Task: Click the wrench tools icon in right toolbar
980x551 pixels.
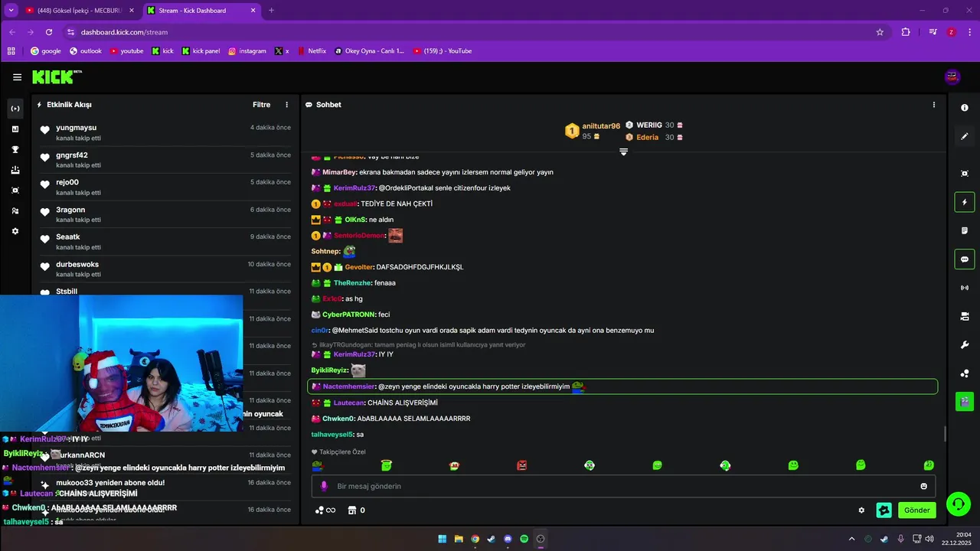Action: point(965,344)
